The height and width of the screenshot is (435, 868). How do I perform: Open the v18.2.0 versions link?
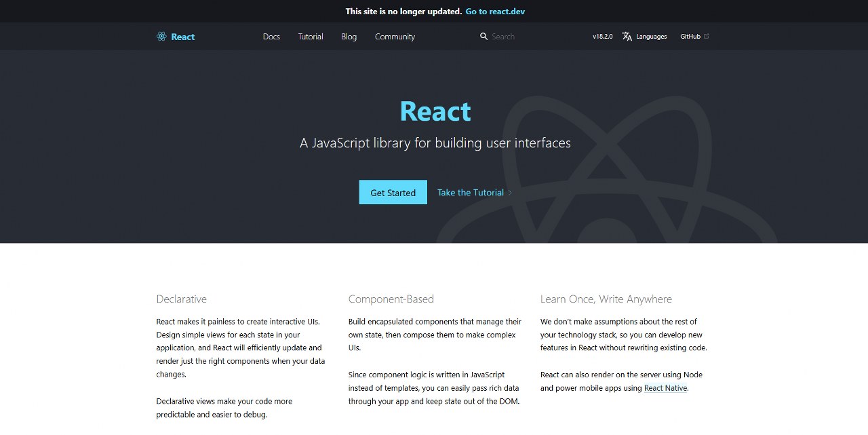[602, 37]
